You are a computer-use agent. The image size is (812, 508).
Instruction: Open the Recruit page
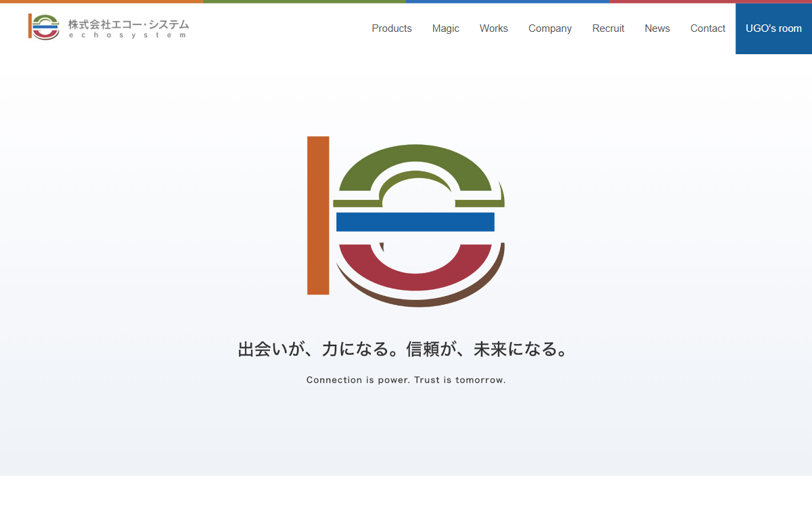(608, 28)
